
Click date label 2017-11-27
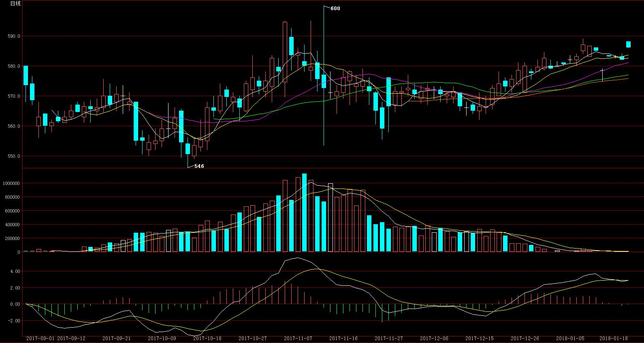(389, 338)
